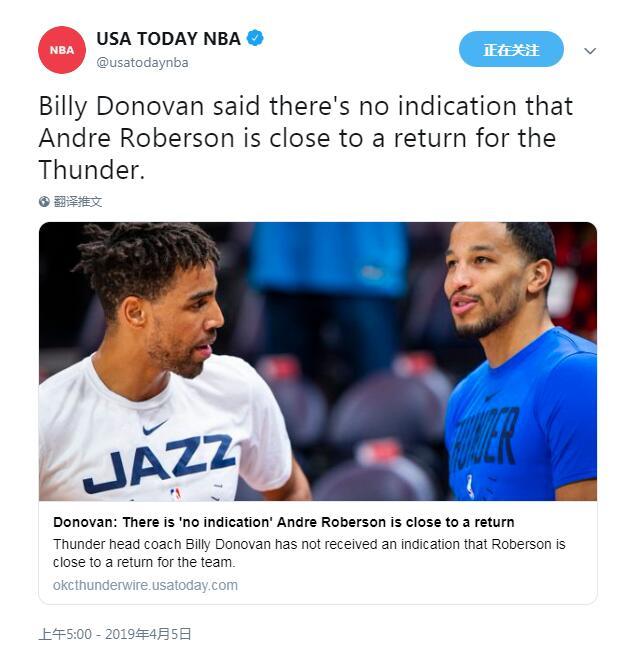Click the JAZZ lettering in the photo
Image resolution: width=633 pixels, height=652 pixels.
coord(159,463)
